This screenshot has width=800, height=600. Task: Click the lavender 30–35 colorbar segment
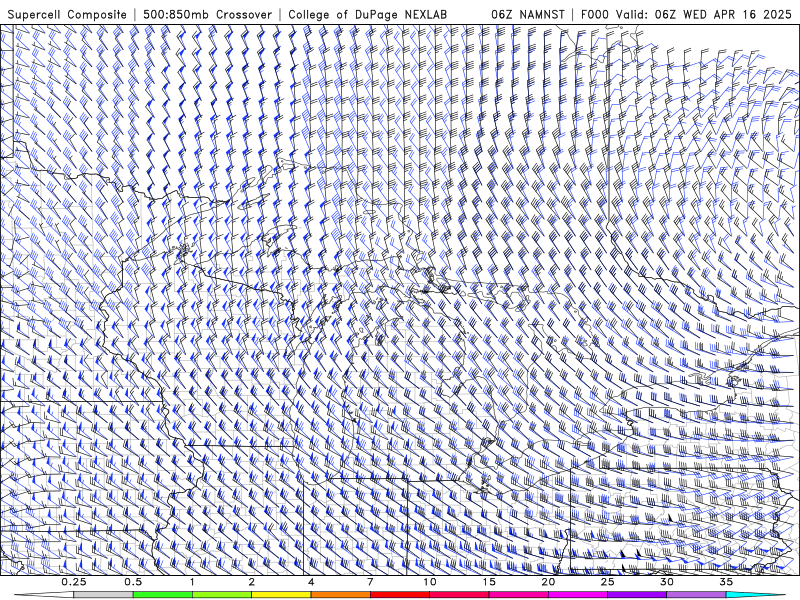click(x=696, y=595)
